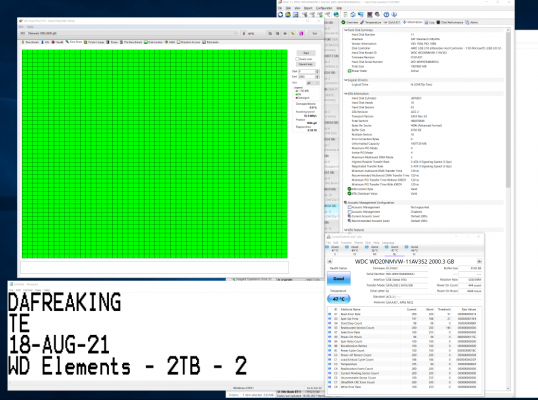Viewport: 538px width, 400px height.
Task: Switch to the Log tab in Hard Disk Sentinel
Action: pos(430,22)
